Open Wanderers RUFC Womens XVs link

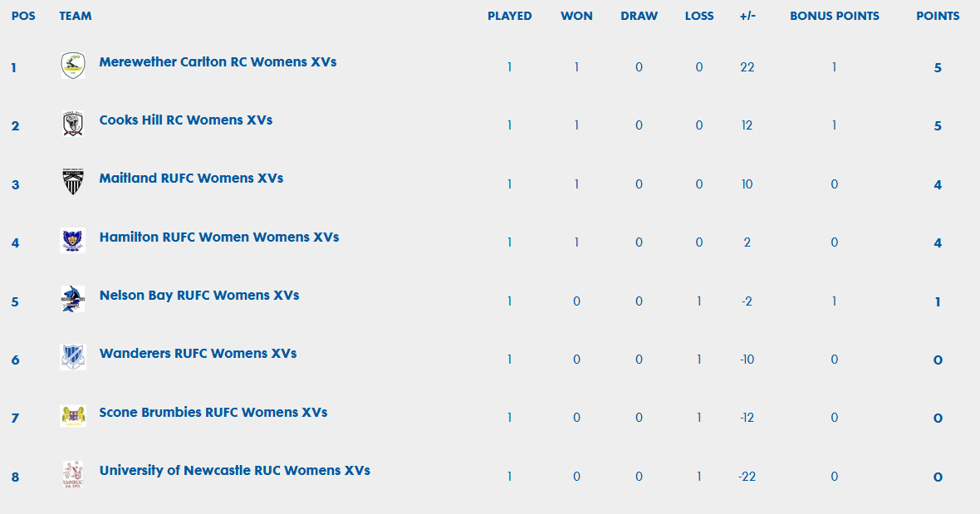click(198, 353)
